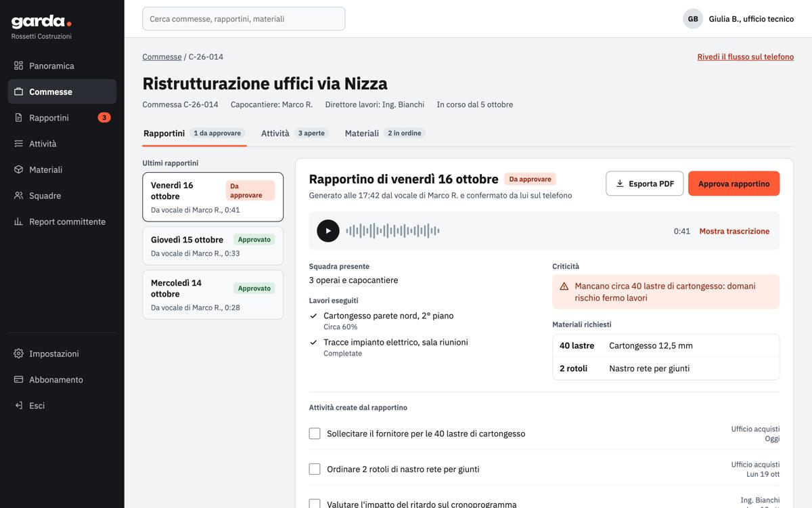Screen dimensions: 812x508
Task: Click the checkmark beside Tracce impianto elettrico
Action: tap(313, 342)
